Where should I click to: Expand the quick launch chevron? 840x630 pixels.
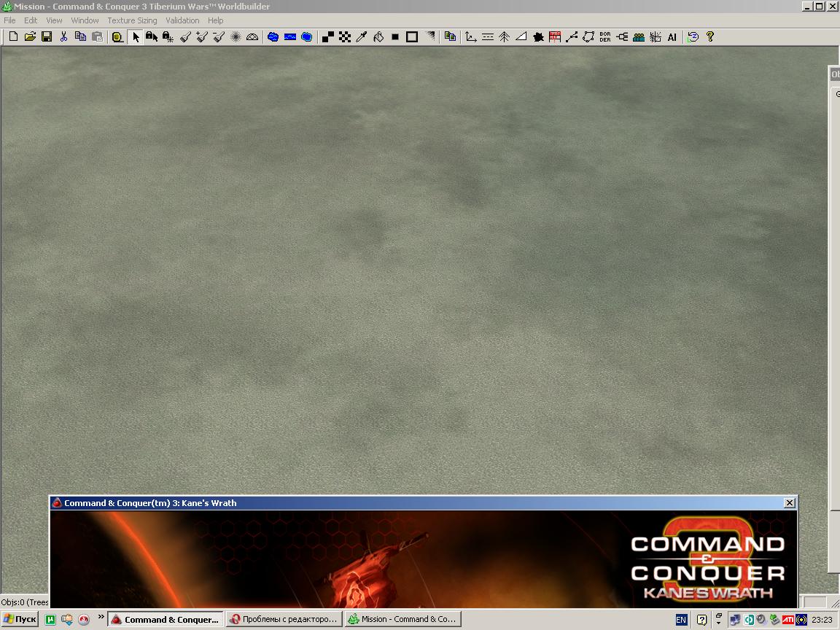pos(101,617)
